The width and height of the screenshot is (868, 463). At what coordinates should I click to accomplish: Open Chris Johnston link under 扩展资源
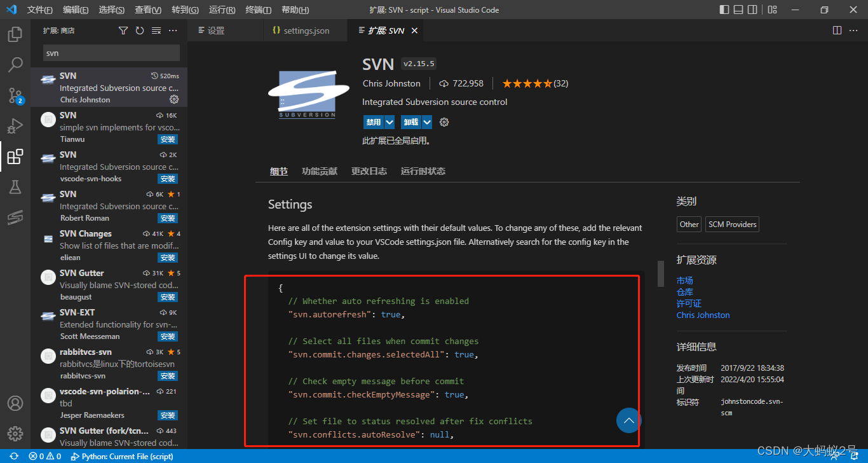(x=703, y=315)
